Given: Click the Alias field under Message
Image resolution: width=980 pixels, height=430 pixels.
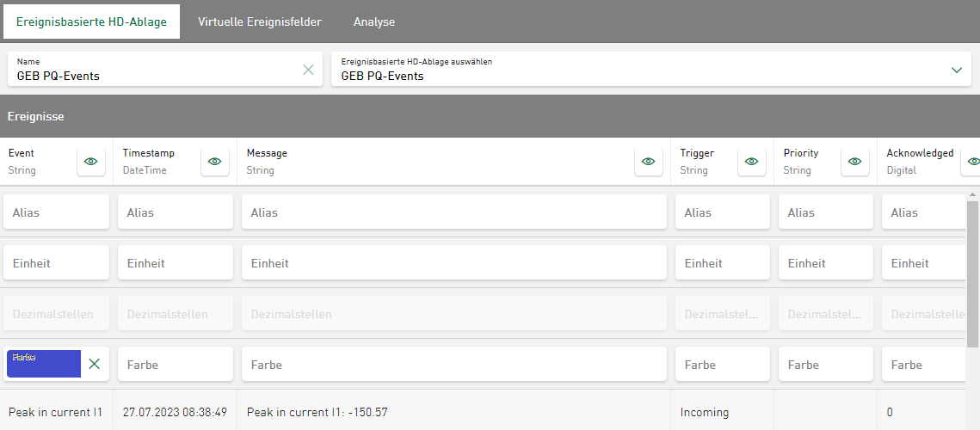Looking at the screenshot, I should coord(454,212).
